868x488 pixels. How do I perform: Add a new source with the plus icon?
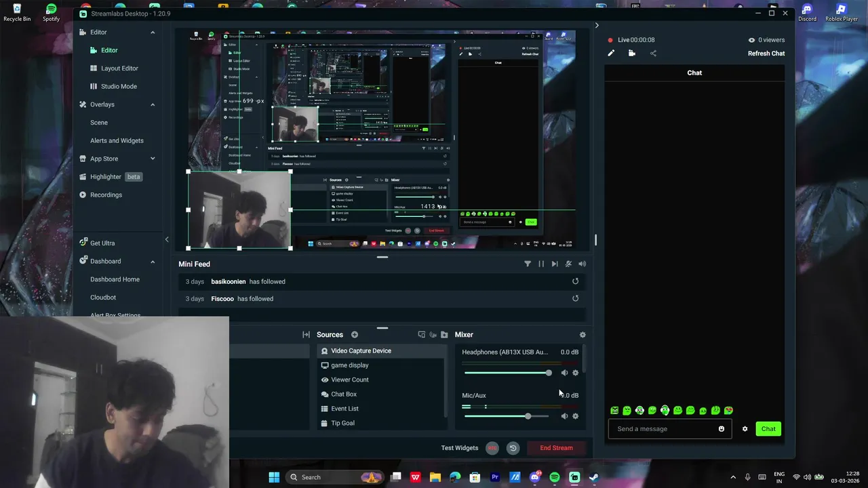pos(355,335)
